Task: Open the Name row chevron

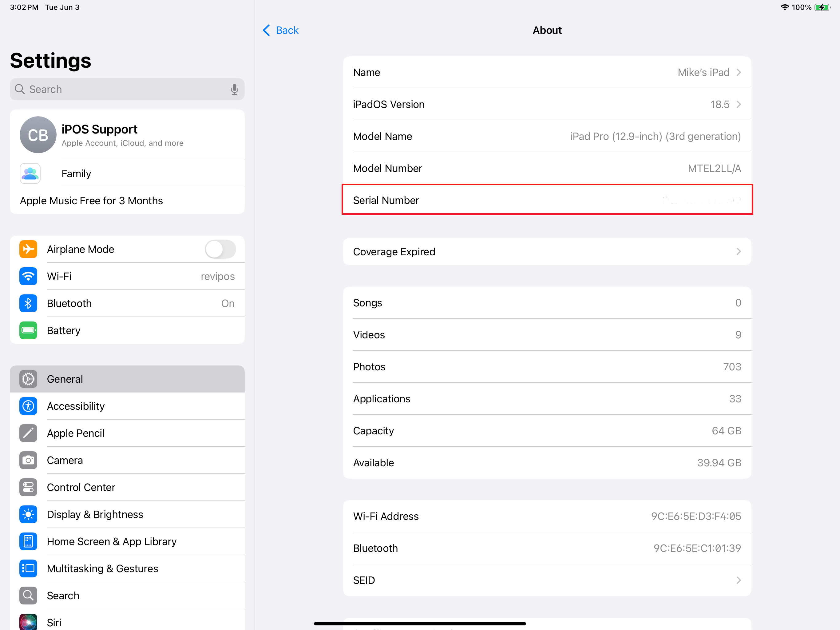Action: tap(739, 72)
